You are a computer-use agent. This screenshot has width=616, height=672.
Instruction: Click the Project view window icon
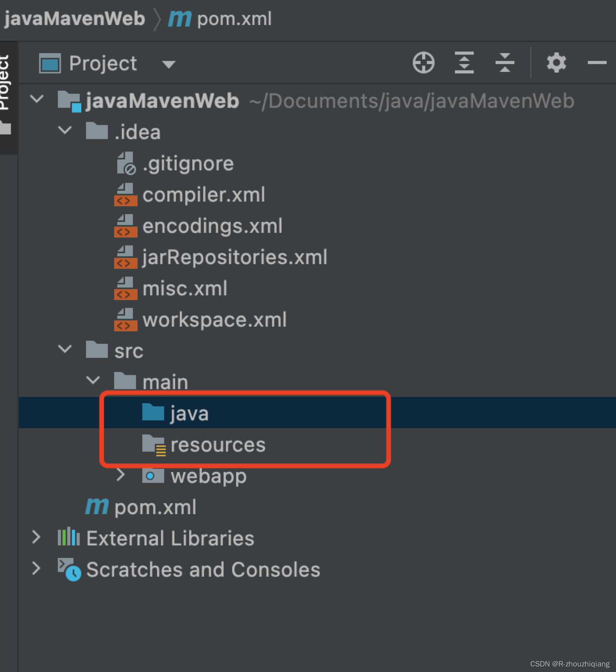(x=50, y=63)
